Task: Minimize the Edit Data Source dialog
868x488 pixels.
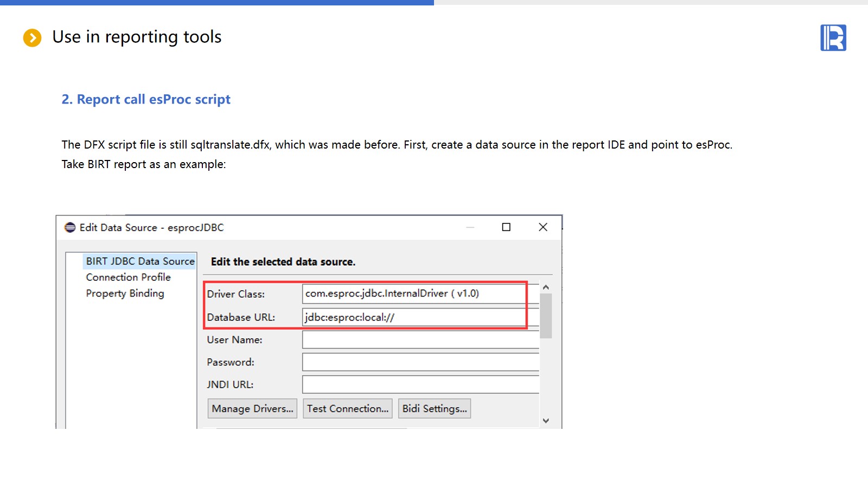Action: [470, 227]
